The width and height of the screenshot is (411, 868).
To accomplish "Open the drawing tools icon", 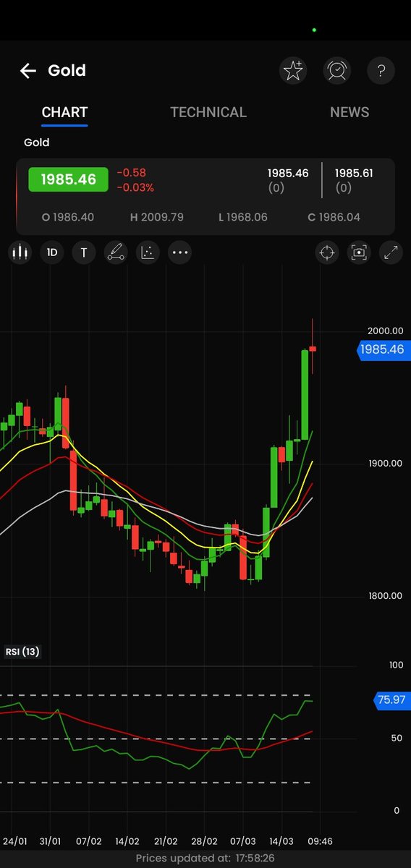I will pyautogui.click(x=116, y=252).
